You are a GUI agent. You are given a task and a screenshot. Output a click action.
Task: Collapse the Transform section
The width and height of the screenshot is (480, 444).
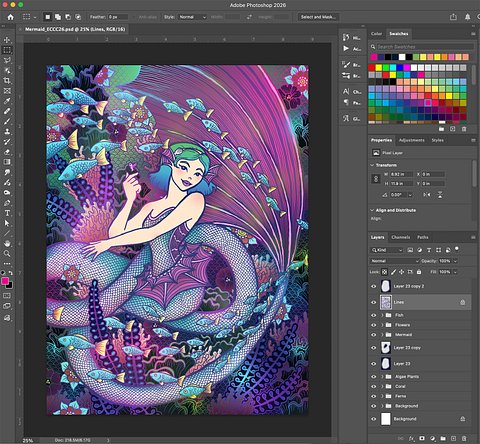coord(372,165)
